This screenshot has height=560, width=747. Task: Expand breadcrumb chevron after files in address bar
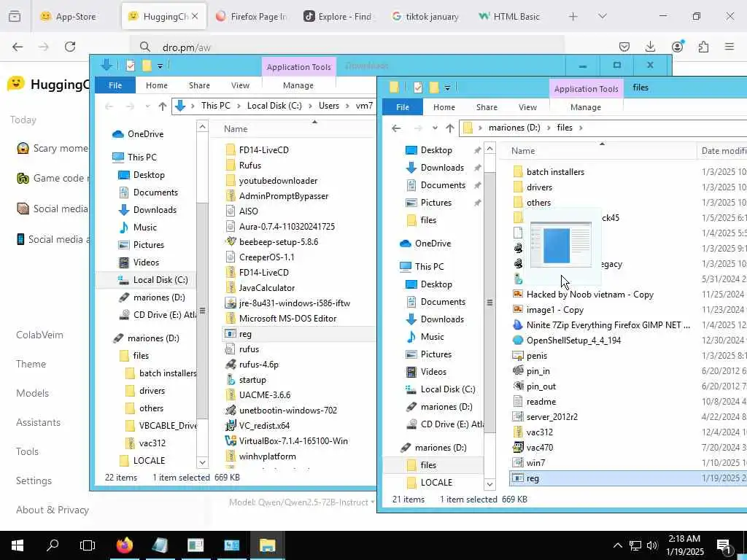[581, 128]
